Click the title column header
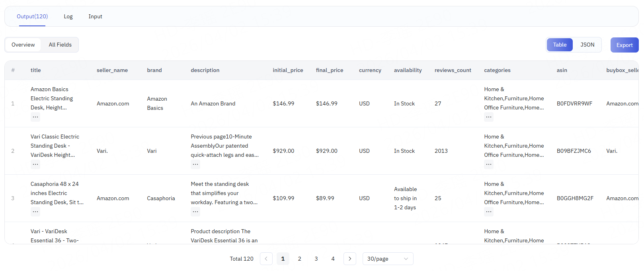 (x=36, y=70)
